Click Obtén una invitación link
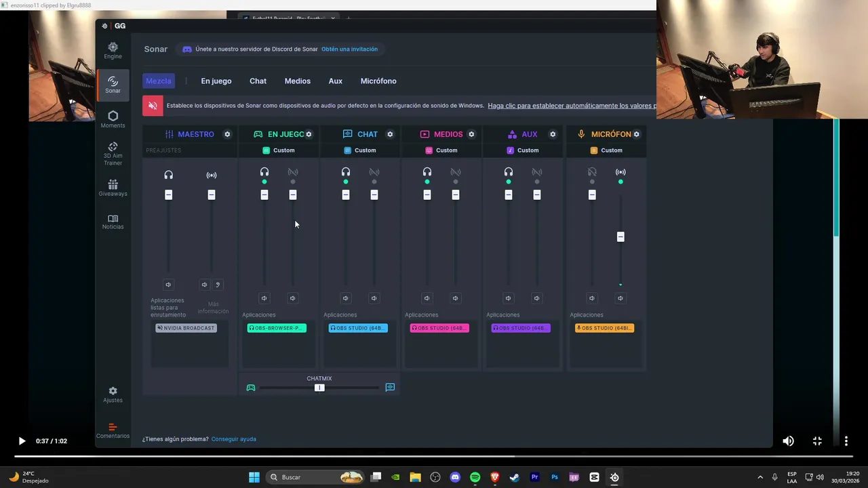This screenshot has height=488, width=868. pyautogui.click(x=349, y=49)
